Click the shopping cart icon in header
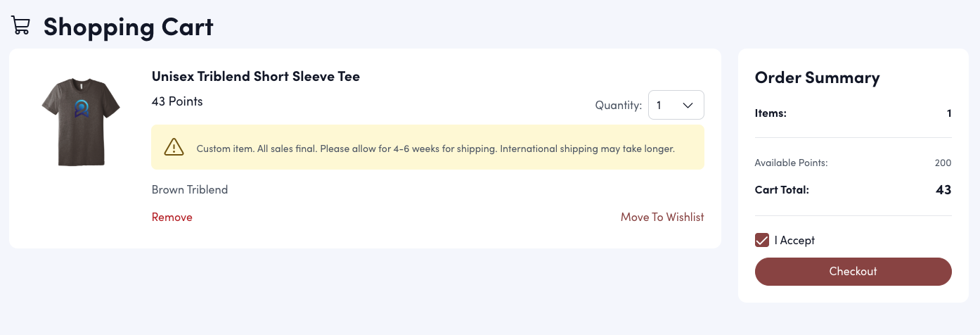980x335 pixels. click(21, 26)
